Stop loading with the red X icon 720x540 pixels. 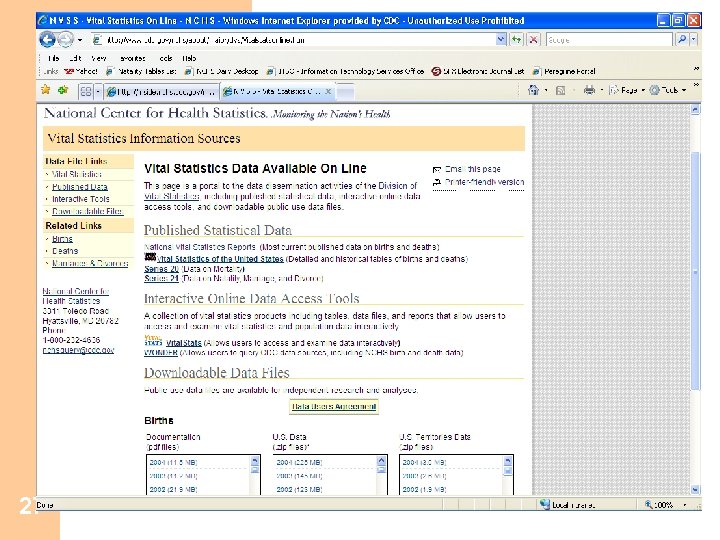coord(533,40)
